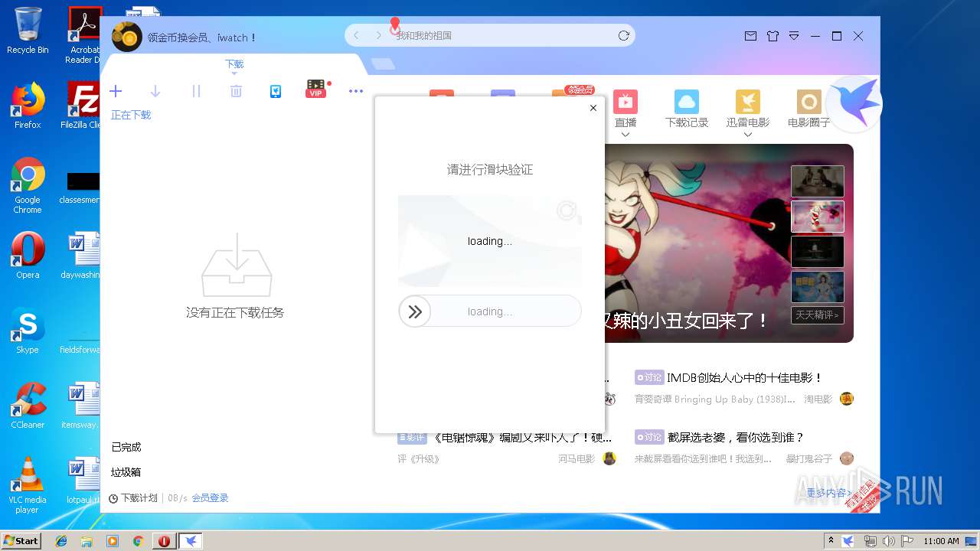Select 正在下载 list
This screenshot has height=551, width=980.
coord(131,115)
